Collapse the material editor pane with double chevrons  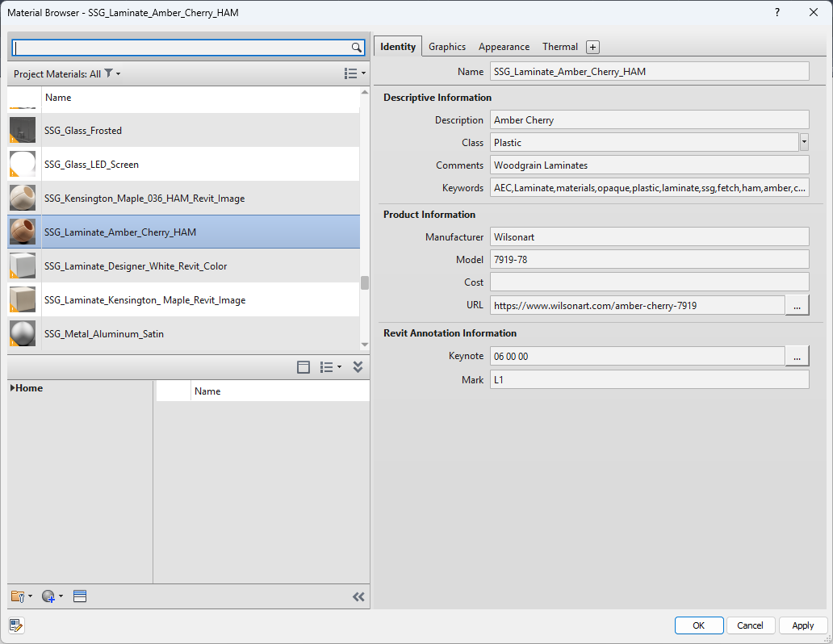(358, 597)
